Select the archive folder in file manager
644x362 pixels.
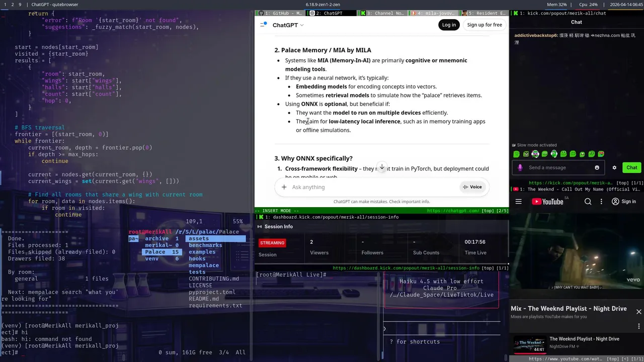pos(161,239)
